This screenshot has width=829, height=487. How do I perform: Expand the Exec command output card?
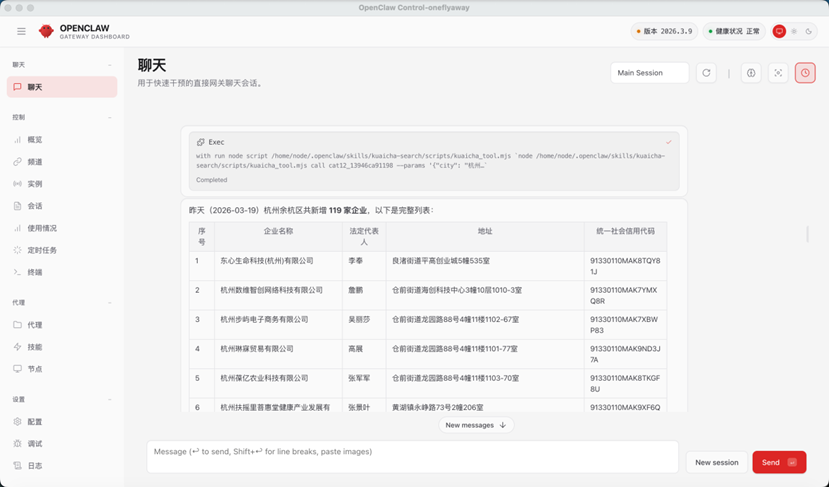[434, 161]
